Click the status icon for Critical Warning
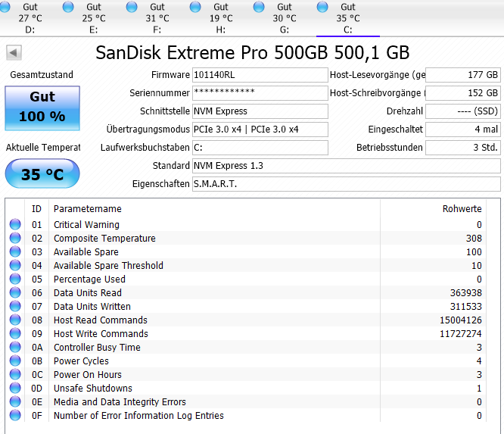Viewport: 504px width, 434px height. tap(15, 224)
